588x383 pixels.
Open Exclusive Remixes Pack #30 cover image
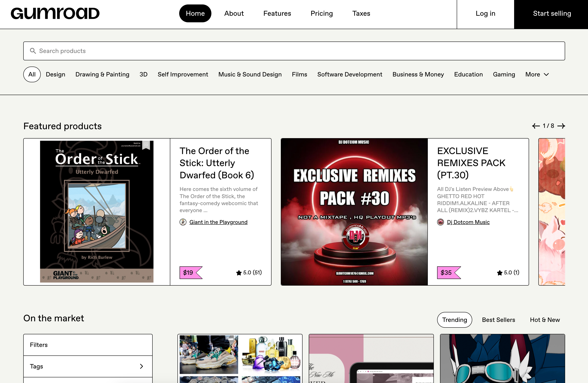coord(354,212)
